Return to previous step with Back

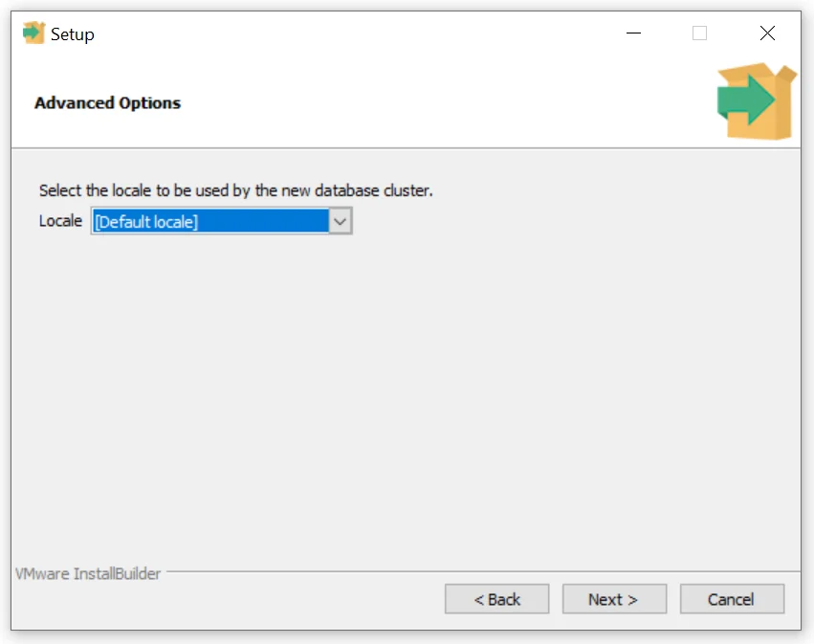point(496,599)
